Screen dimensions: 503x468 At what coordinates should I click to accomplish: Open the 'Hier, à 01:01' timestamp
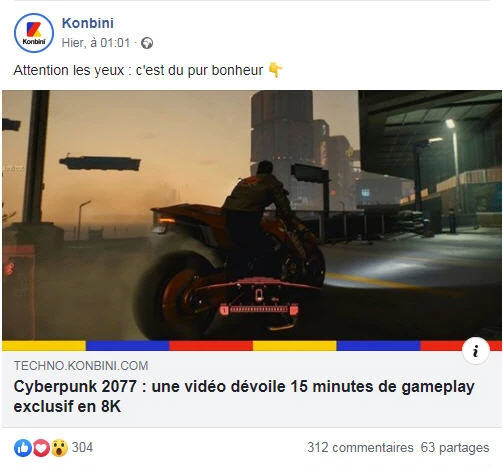coord(96,43)
